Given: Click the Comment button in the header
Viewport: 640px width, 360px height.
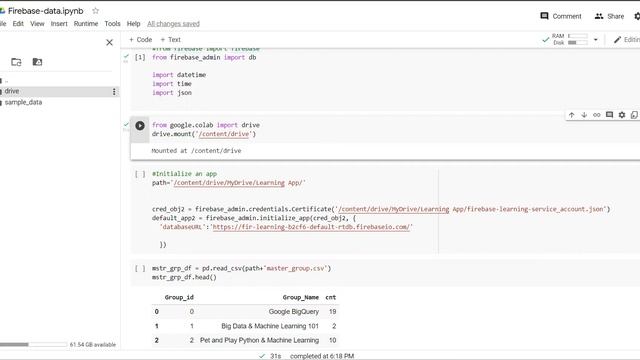Looking at the screenshot, I should tap(561, 16).
